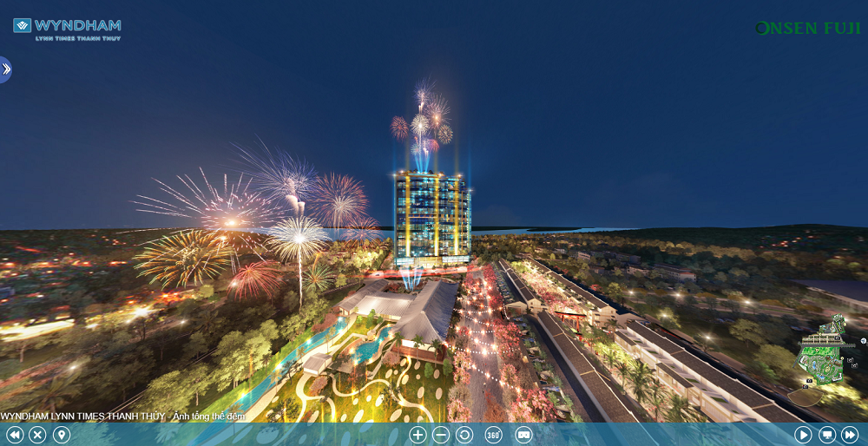Image resolution: width=868 pixels, height=446 pixels.
Task: Click the Onsen Fuji logo
Action: (807, 29)
